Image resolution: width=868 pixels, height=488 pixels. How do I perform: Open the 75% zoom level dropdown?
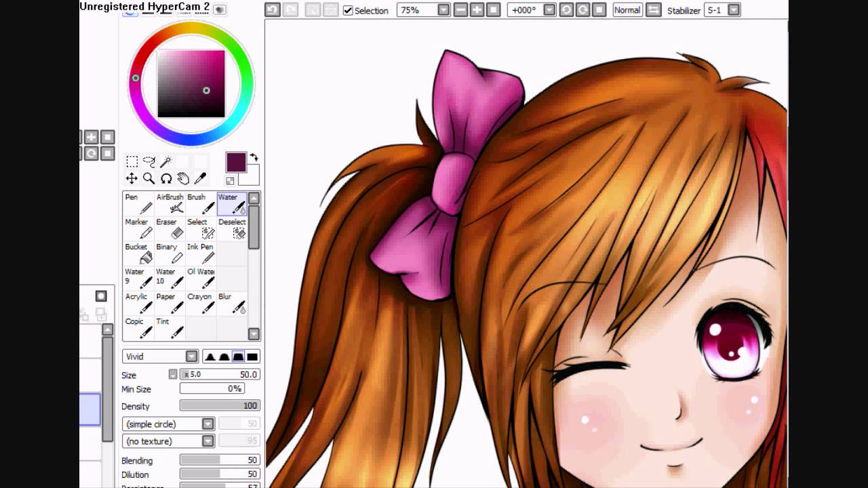click(x=443, y=10)
